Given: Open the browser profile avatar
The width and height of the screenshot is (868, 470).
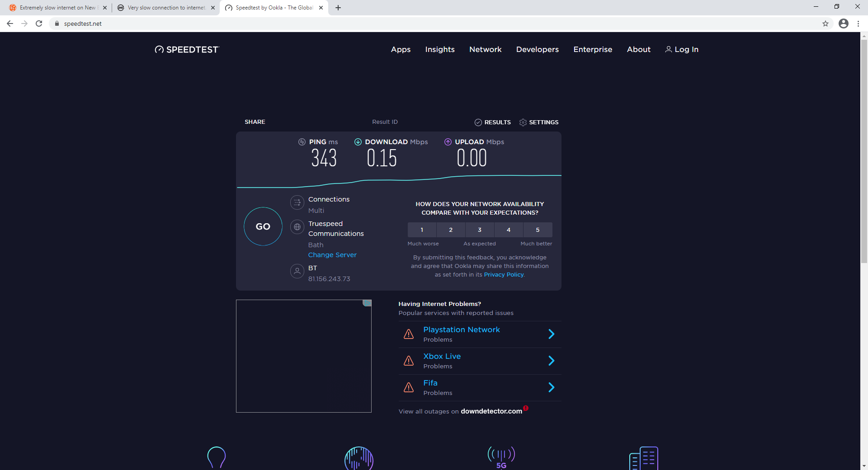Looking at the screenshot, I should point(844,23).
